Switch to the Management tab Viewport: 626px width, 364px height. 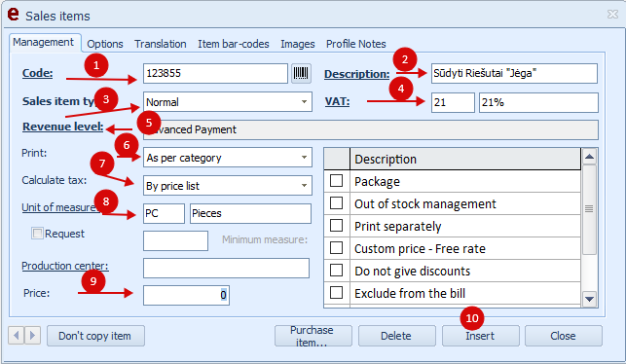point(43,42)
